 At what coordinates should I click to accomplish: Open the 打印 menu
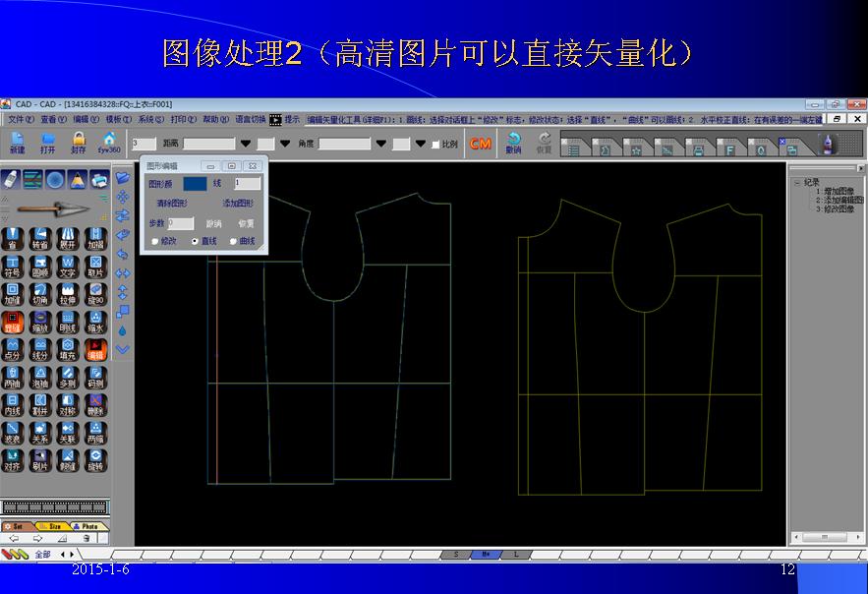(184, 119)
